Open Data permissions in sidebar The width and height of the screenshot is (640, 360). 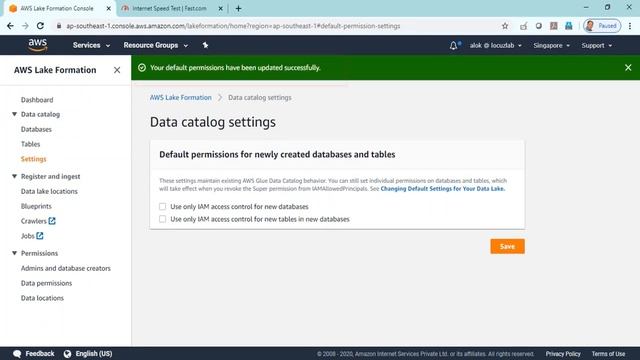tap(46, 283)
